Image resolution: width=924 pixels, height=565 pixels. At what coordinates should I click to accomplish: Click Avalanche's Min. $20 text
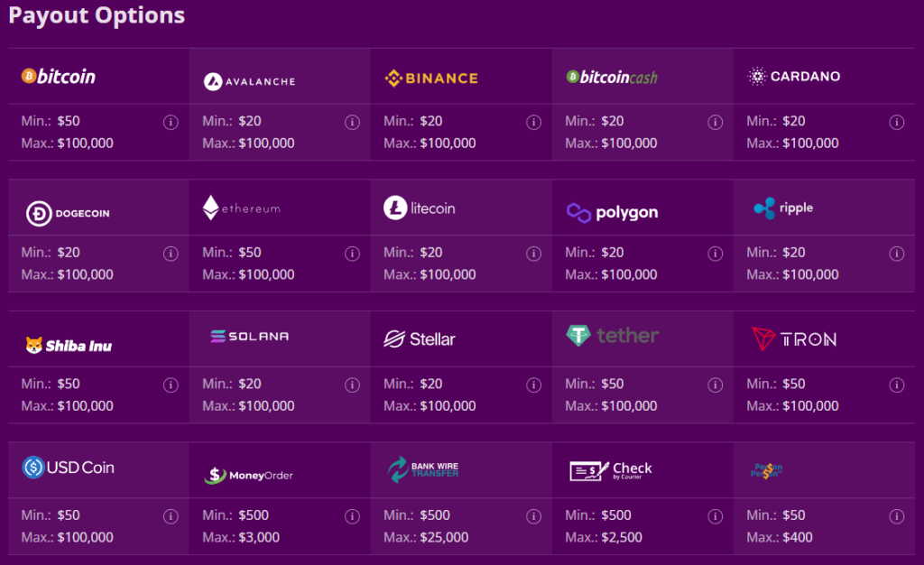(232, 121)
